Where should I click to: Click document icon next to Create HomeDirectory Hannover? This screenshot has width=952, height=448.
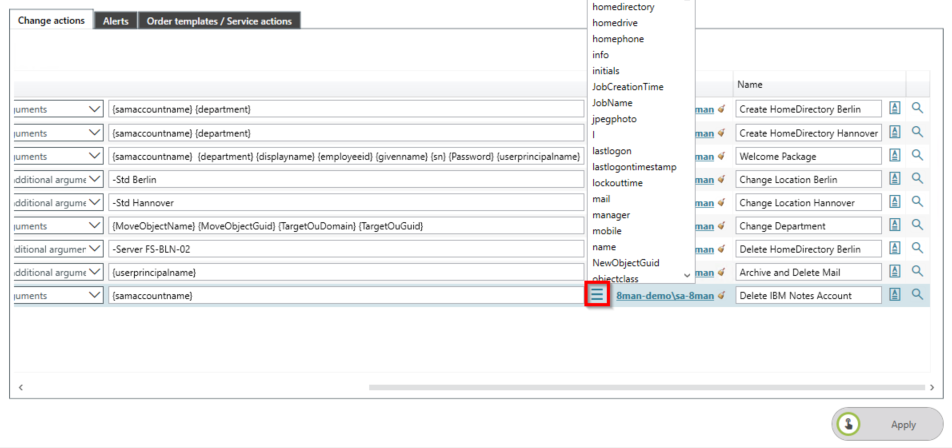tap(895, 133)
